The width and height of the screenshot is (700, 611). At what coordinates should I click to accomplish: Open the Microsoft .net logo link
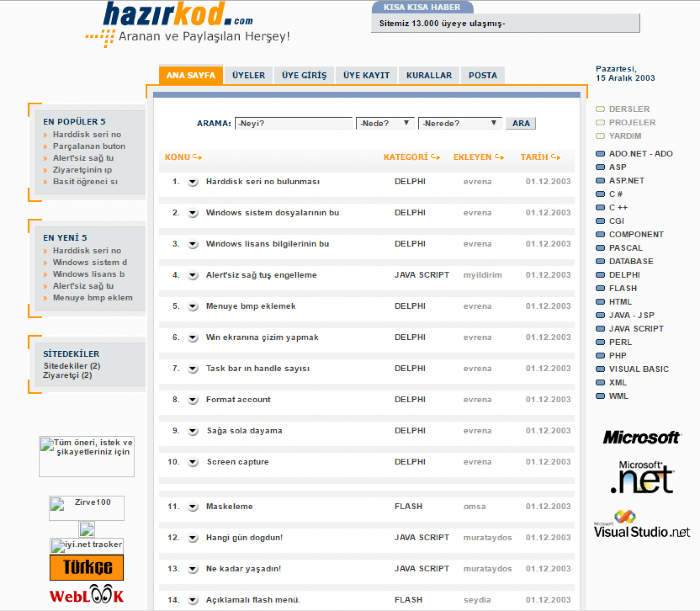point(641,478)
